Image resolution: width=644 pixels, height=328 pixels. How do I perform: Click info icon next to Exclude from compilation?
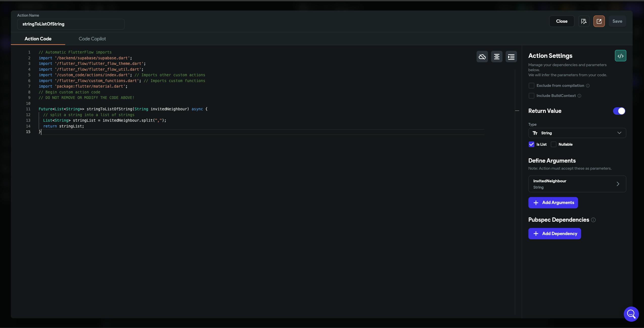[588, 86]
